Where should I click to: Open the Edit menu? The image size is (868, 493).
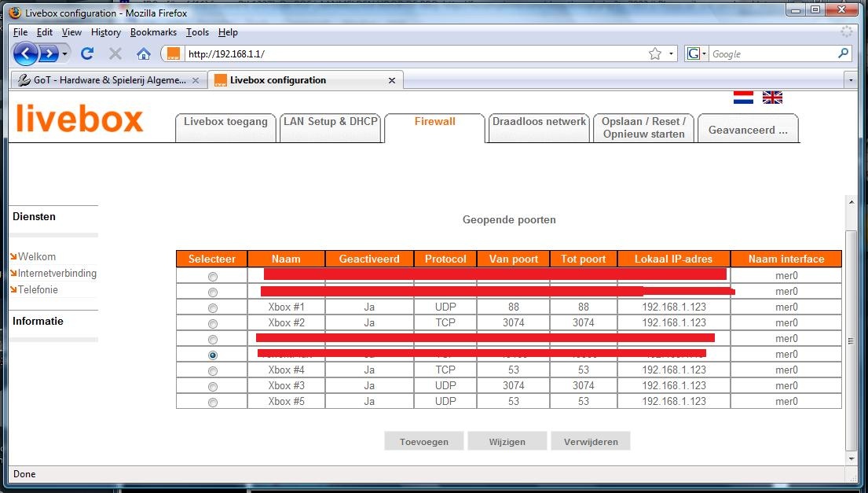pos(45,32)
